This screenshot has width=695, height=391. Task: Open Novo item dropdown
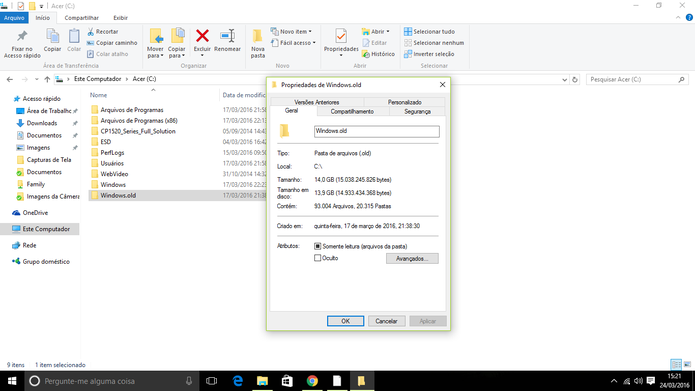(291, 32)
